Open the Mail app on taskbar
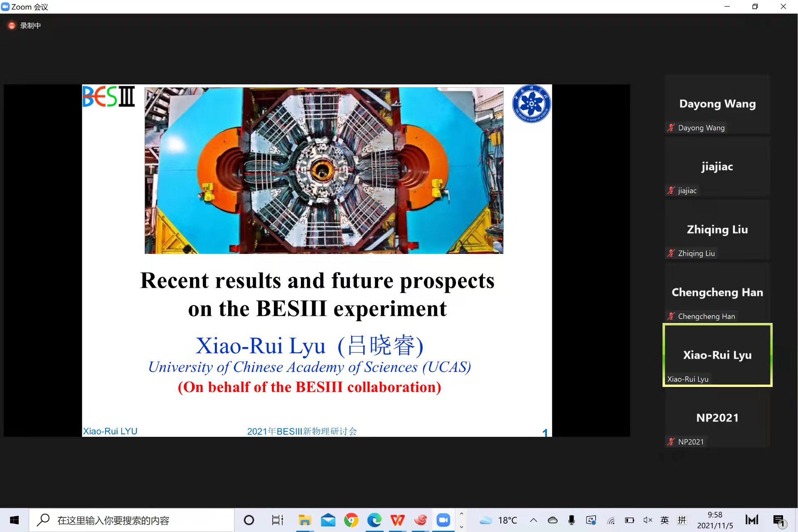Screen dimensions: 798x532 click(328, 520)
